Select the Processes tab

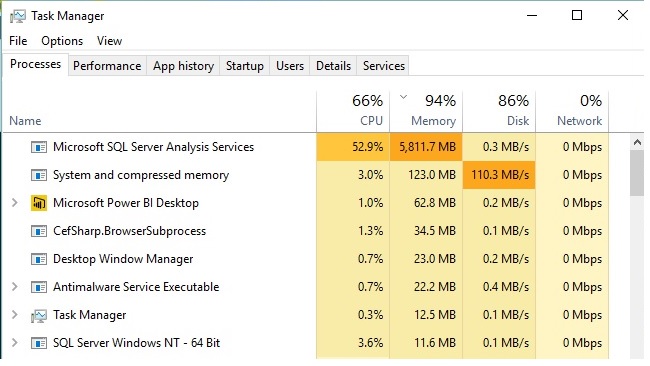click(36, 64)
